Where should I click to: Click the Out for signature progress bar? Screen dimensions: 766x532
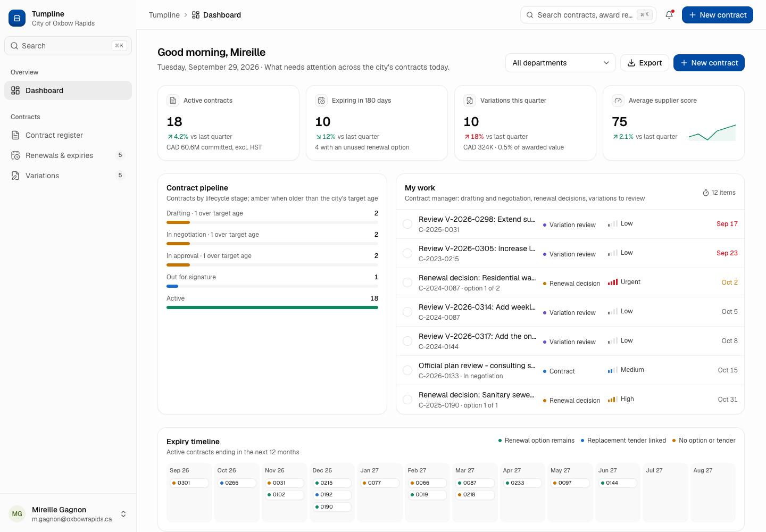coord(172,286)
